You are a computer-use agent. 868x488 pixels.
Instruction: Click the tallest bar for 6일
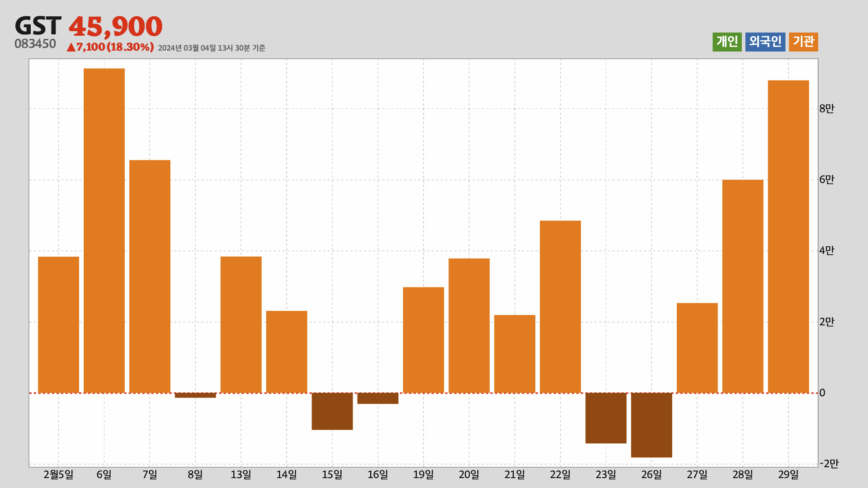click(x=104, y=230)
